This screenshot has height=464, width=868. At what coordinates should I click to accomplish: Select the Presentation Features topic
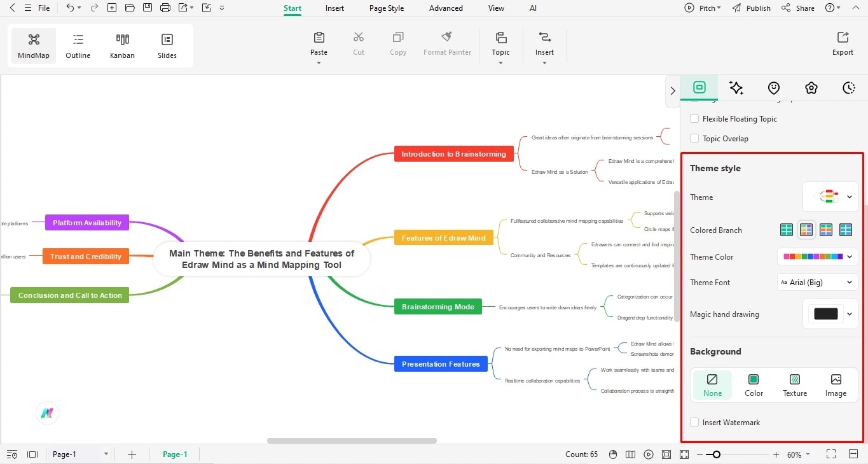coord(441,364)
